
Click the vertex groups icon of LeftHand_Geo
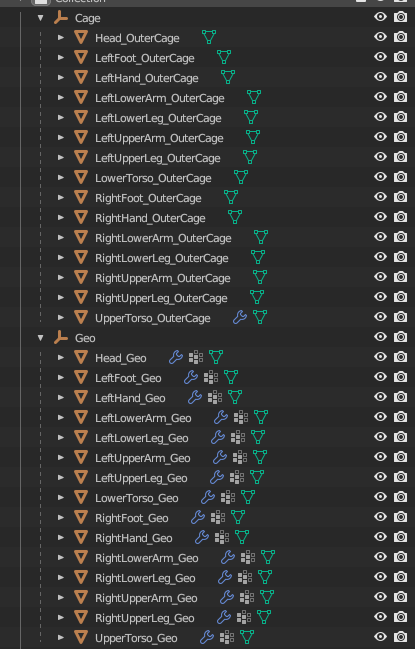pos(215,397)
